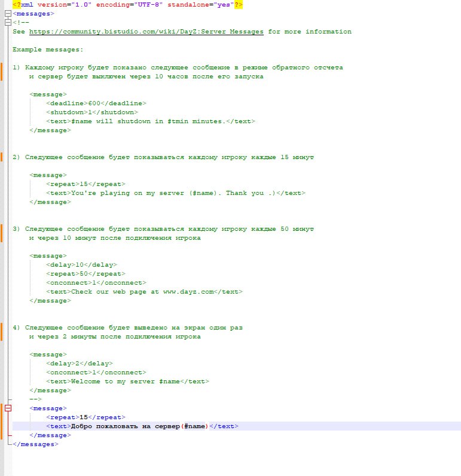461x476 pixels.
Task: Click line 'и через 10 минут после подключения игрока'
Action: coord(115,238)
